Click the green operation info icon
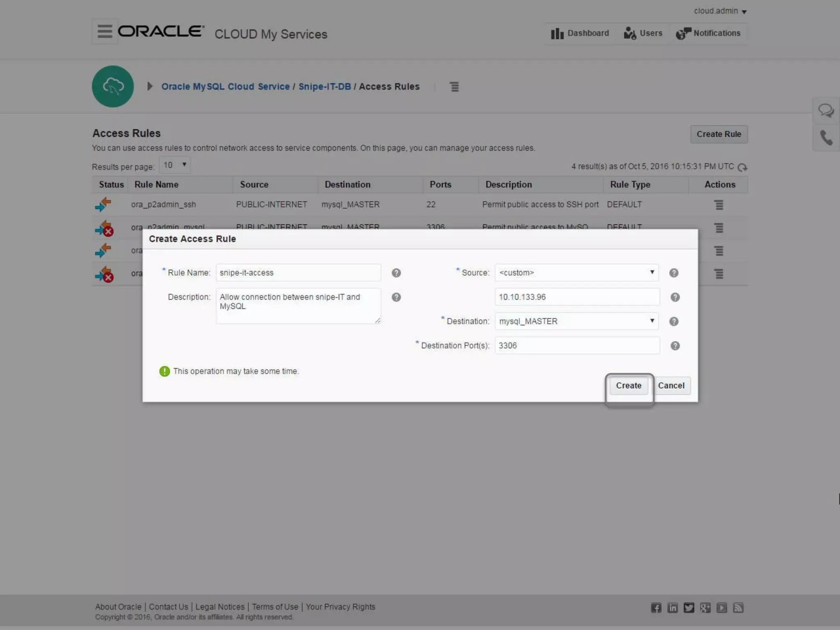Screen dimensions: 840x630 click(x=164, y=371)
